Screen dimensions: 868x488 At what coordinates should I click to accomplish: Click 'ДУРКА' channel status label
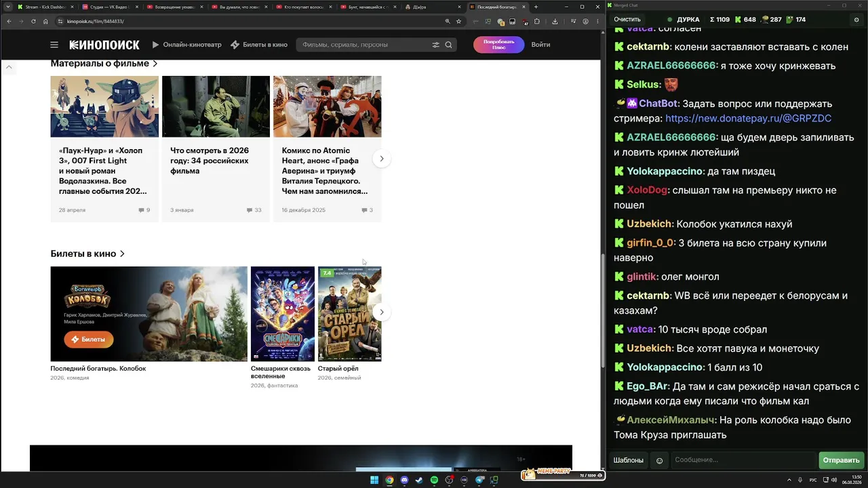pos(688,20)
